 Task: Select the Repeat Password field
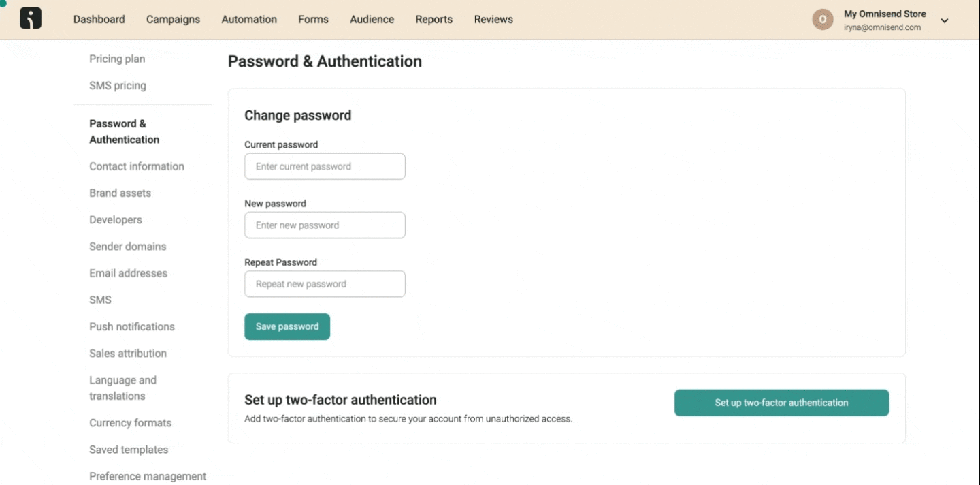tap(325, 284)
